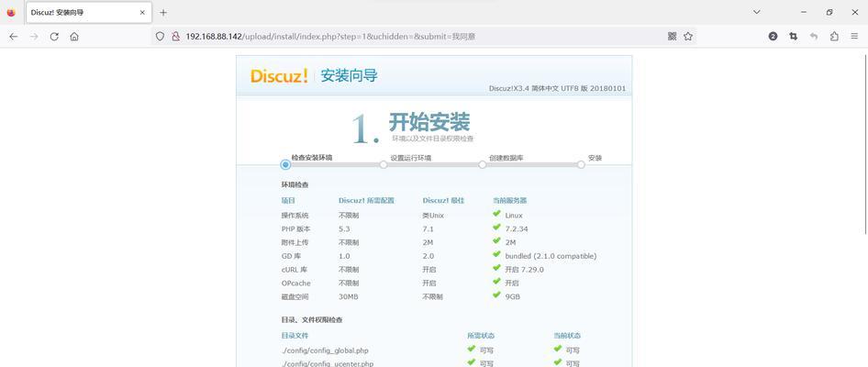Click the QR code icon in address bar
Screen dimensions: 868x367
672,37
